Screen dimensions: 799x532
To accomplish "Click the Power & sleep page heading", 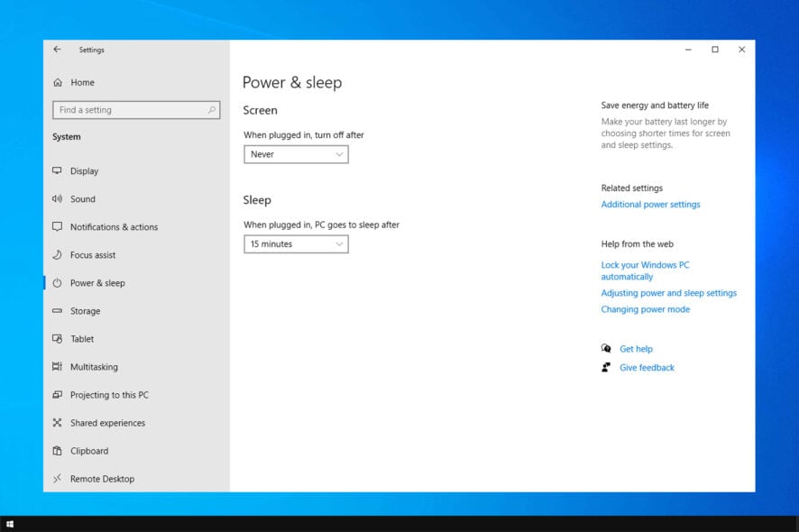I will [292, 83].
